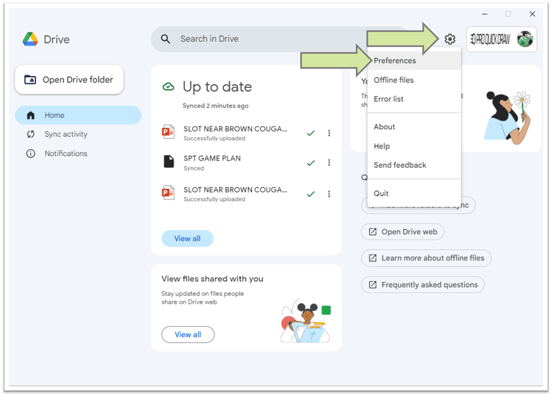The image size is (552, 396).
Task: Close the Drive window
Action: [x=532, y=14]
